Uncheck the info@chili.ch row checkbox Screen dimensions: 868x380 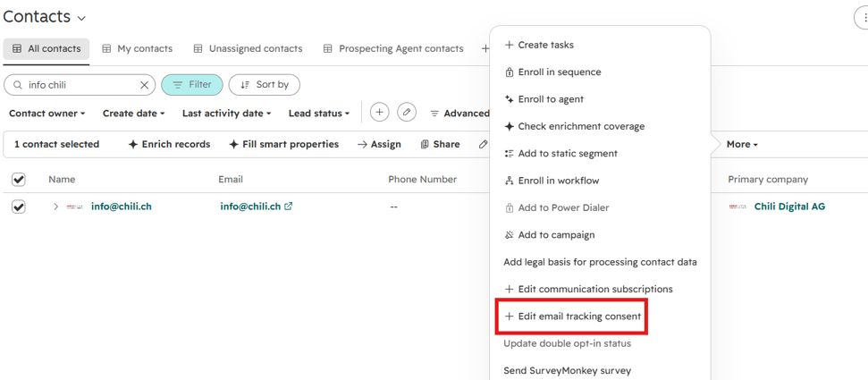coord(18,207)
